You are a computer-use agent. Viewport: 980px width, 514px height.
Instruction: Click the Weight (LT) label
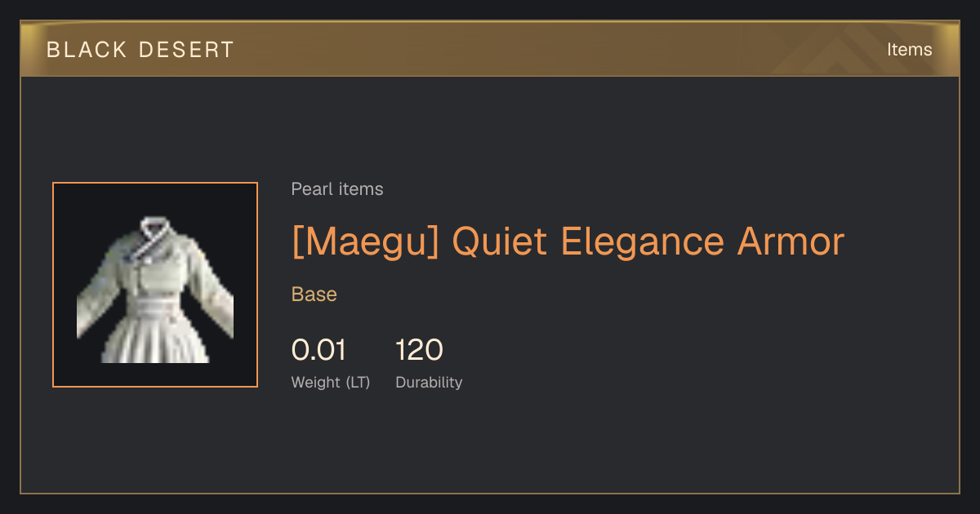coord(331,383)
